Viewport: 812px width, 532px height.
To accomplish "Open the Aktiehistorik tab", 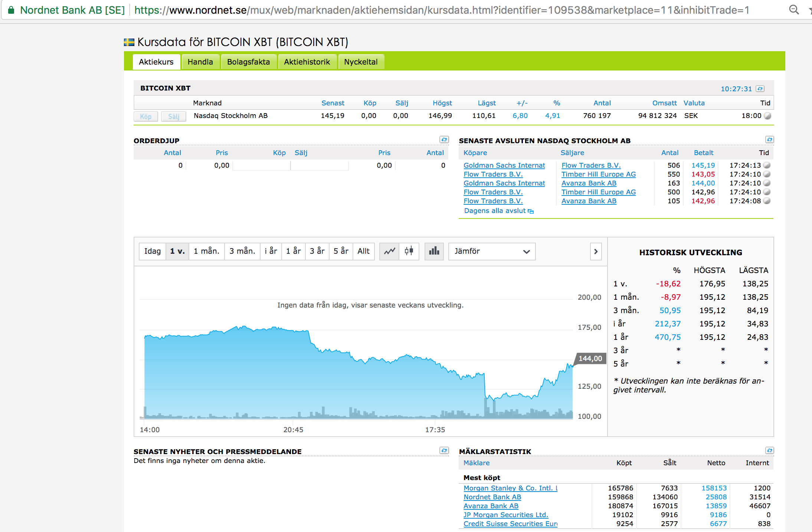I will [307, 62].
